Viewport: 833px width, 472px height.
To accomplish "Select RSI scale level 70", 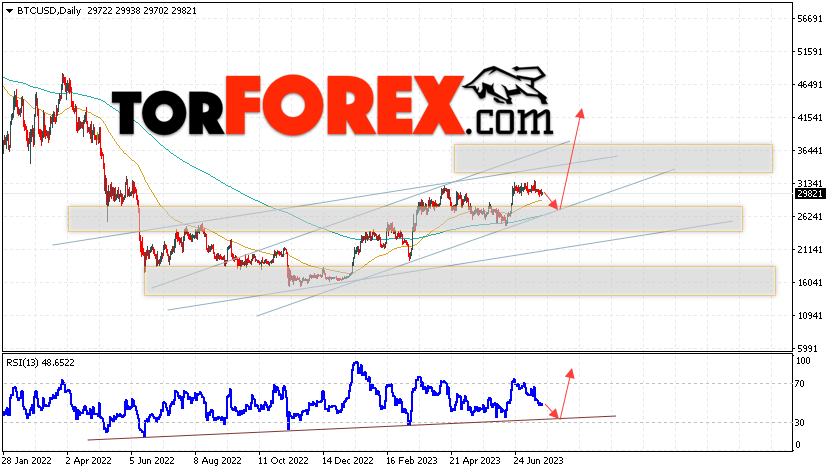I will (801, 383).
